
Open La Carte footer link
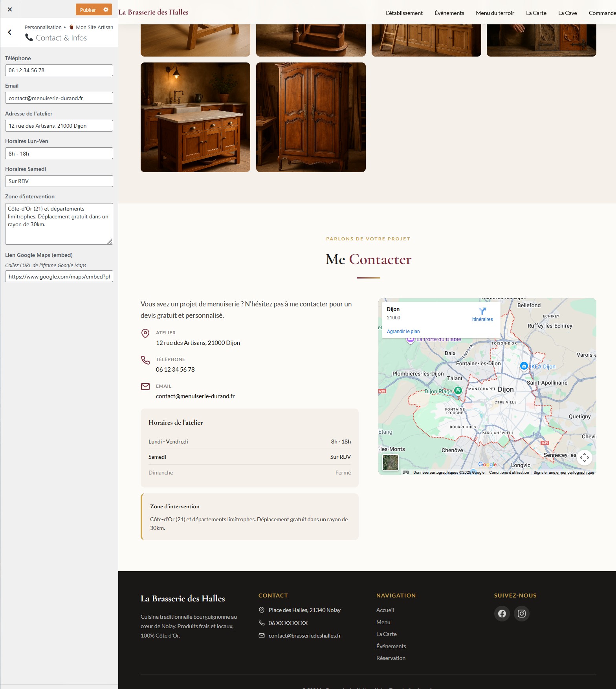click(387, 634)
